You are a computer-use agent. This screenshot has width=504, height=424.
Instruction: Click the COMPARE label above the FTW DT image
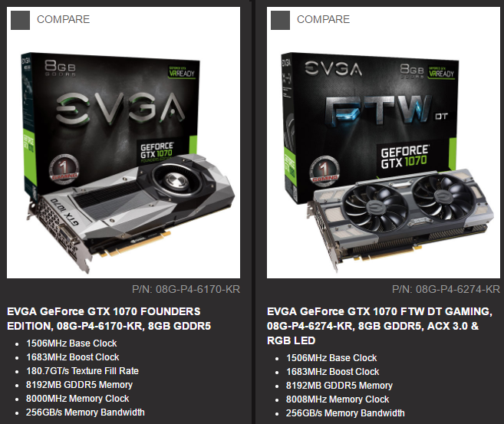(324, 20)
